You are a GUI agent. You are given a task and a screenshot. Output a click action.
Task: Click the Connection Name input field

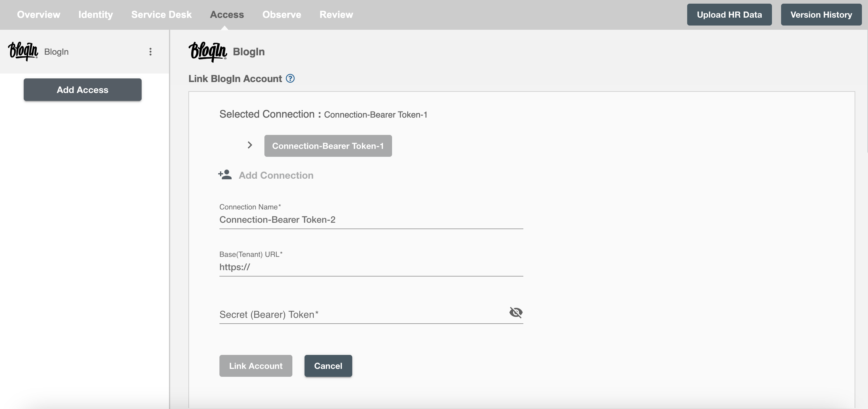pyautogui.click(x=371, y=219)
